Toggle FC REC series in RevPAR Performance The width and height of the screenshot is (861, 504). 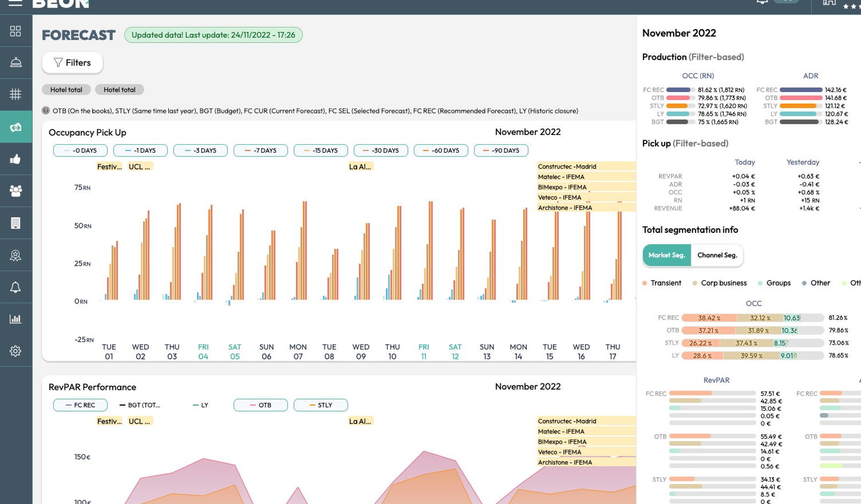click(x=80, y=405)
